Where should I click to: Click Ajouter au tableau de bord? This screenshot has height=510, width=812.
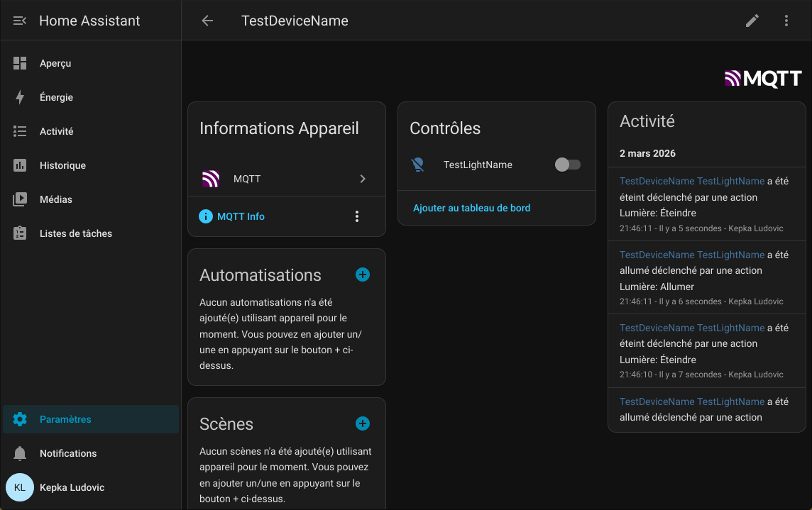tap(471, 208)
